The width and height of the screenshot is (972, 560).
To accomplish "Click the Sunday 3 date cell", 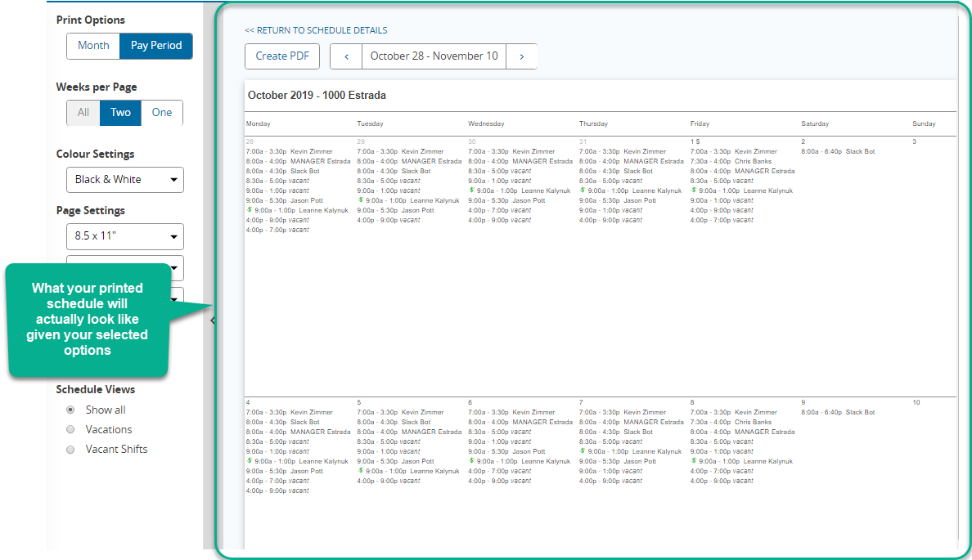I will coord(915,142).
